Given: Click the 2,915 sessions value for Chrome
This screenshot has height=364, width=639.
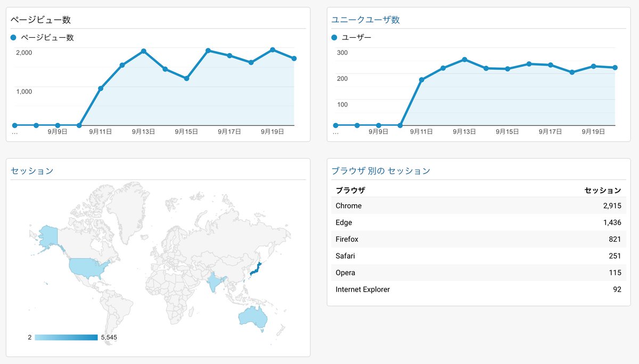Looking at the screenshot, I should coord(612,206).
